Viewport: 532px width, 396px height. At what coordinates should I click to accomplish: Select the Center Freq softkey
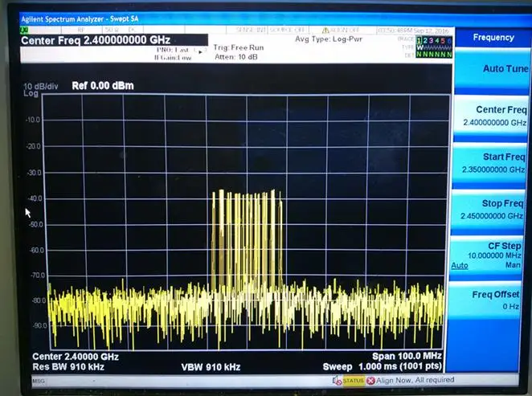(491, 116)
